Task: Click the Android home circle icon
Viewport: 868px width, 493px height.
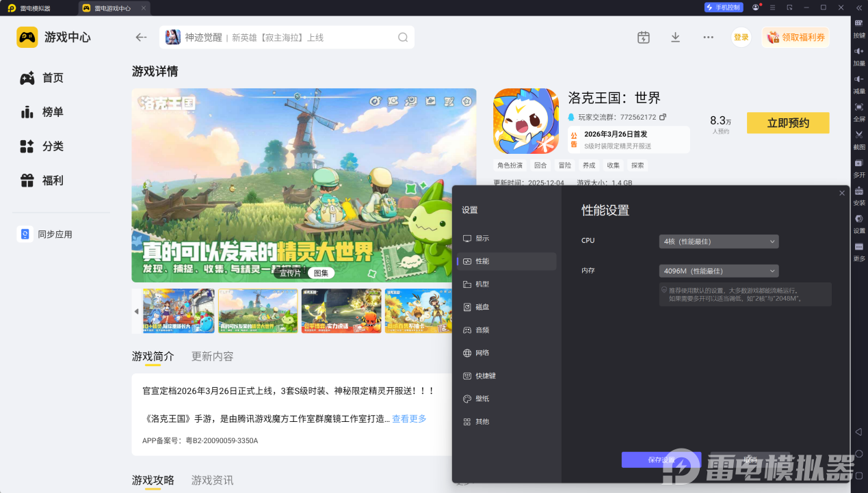Action: (x=858, y=453)
